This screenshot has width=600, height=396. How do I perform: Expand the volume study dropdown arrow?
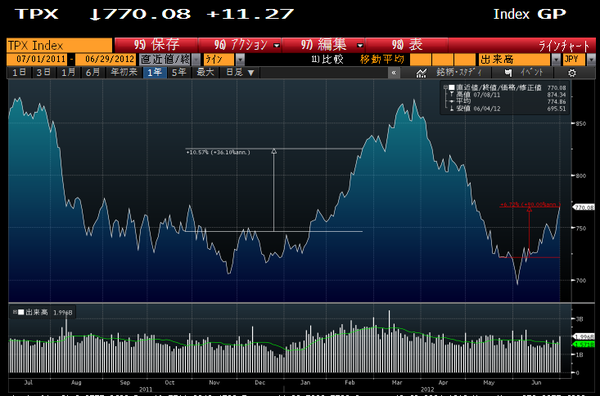pyautogui.click(x=556, y=60)
